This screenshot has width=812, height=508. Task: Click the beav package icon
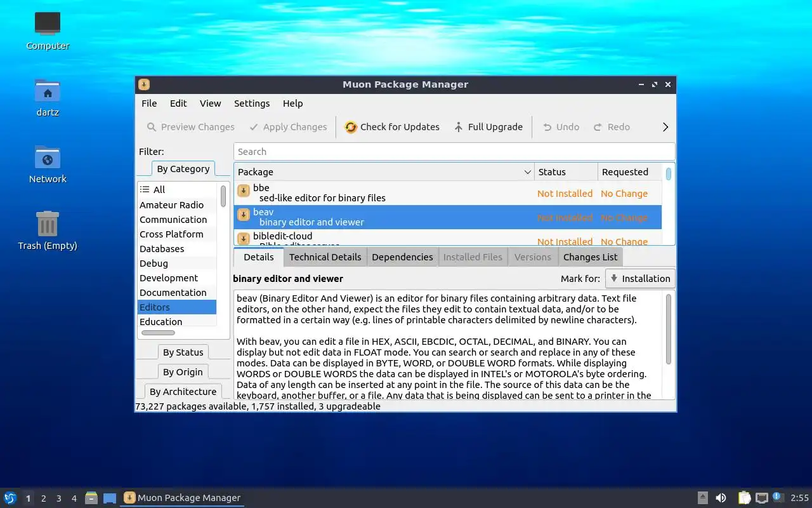(244, 215)
